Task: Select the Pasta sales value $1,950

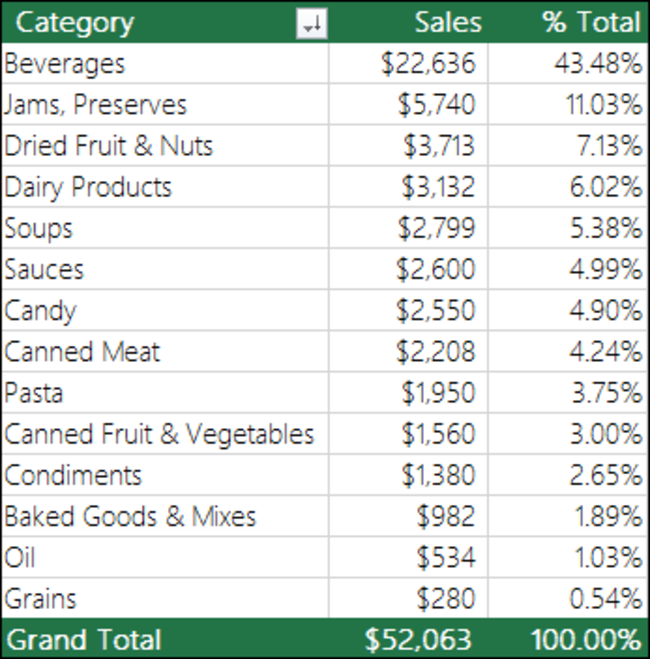Action: click(438, 393)
